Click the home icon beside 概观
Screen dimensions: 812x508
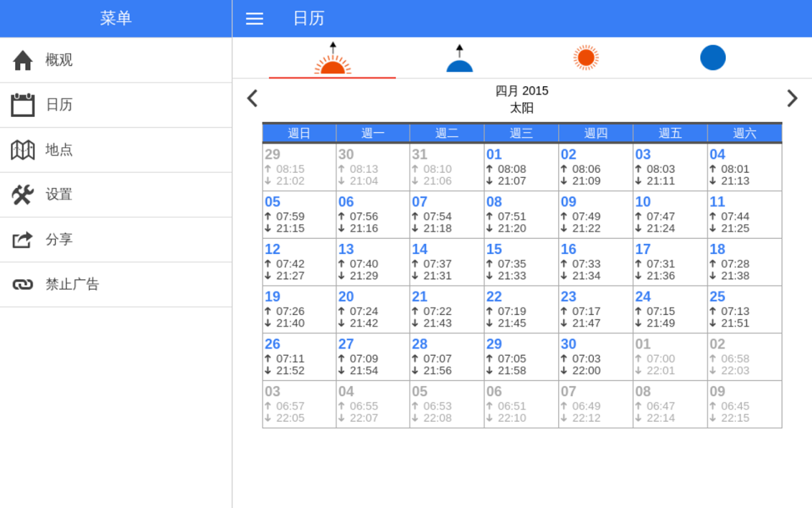coord(23,60)
